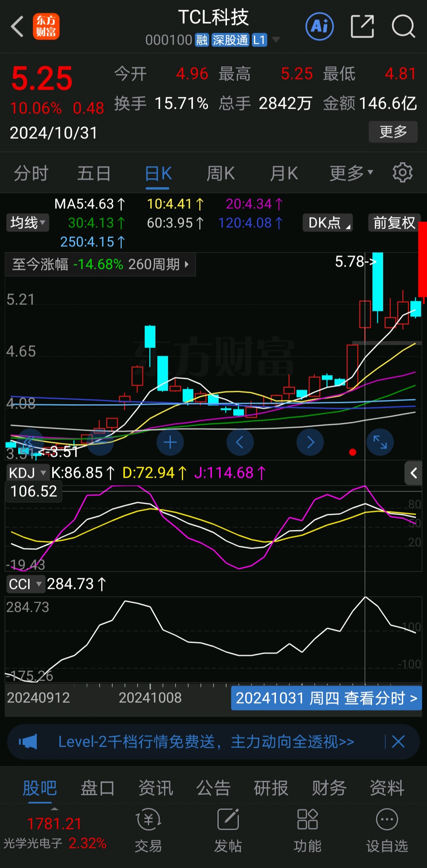Select 日K chart tab

(x=158, y=173)
